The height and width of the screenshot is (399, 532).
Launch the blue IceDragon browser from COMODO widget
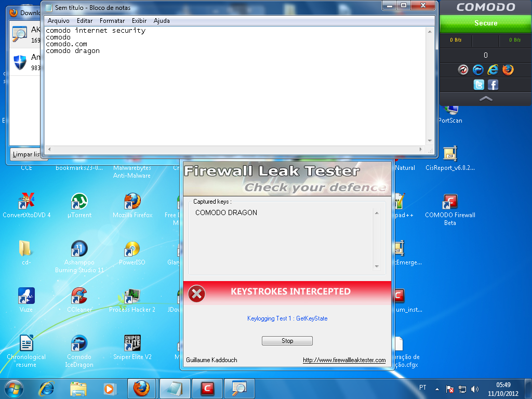(x=478, y=70)
